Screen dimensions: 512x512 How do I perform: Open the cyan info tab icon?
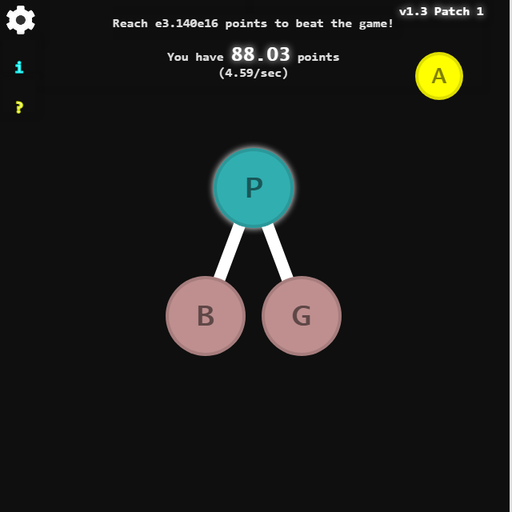tap(19, 67)
